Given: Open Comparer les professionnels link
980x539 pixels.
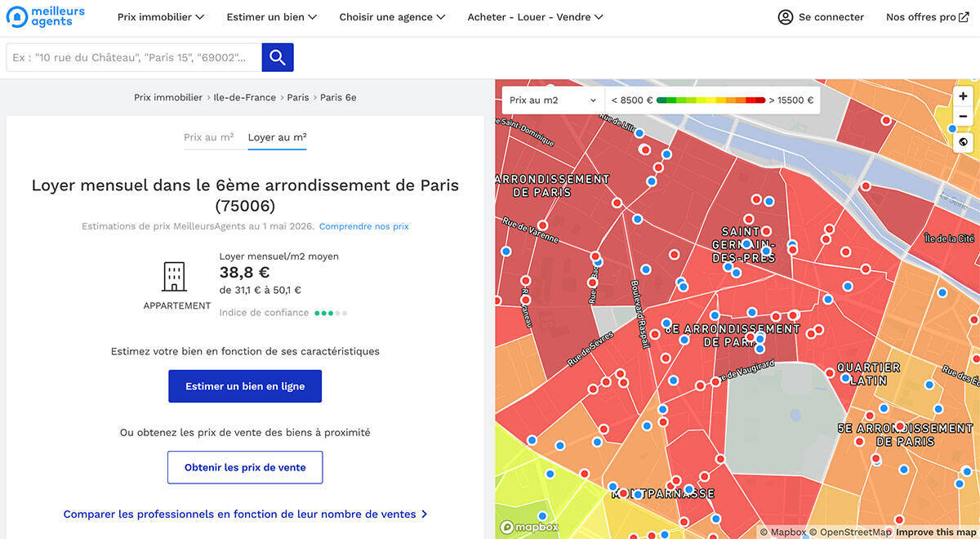Looking at the screenshot, I should pos(245,514).
